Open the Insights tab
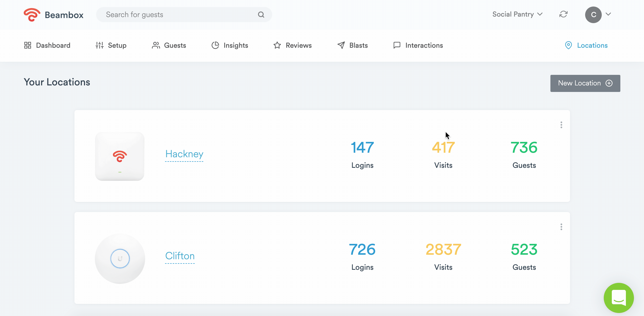Screen dimensions: 644x316 pos(230,45)
